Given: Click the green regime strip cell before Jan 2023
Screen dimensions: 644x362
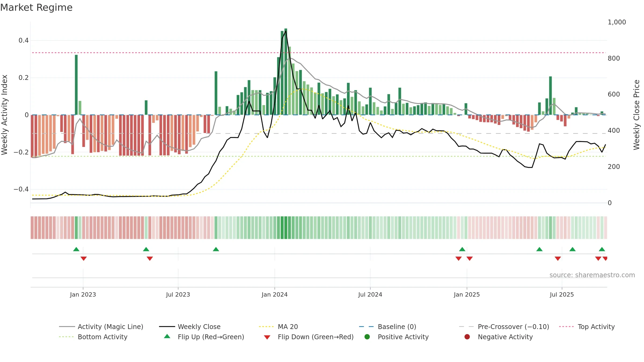Looking at the screenshot, I should pyautogui.click(x=76, y=228).
